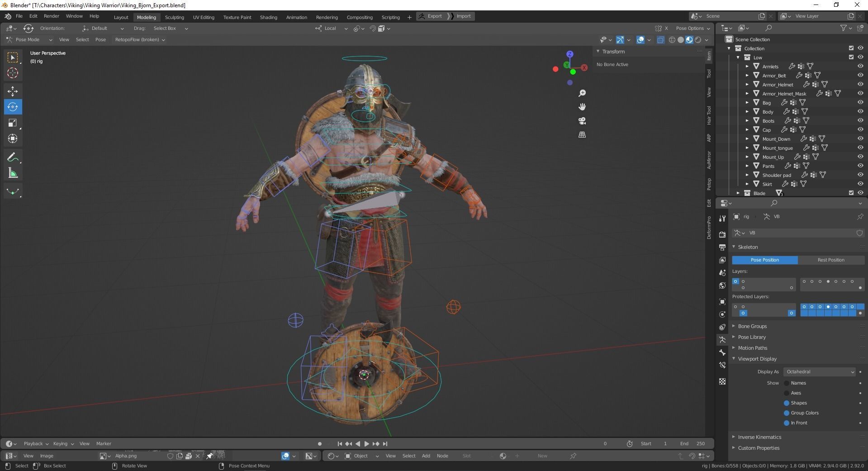The image size is (868, 471).
Task: Expand the Motion Paths panel
Action: point(753,348)
